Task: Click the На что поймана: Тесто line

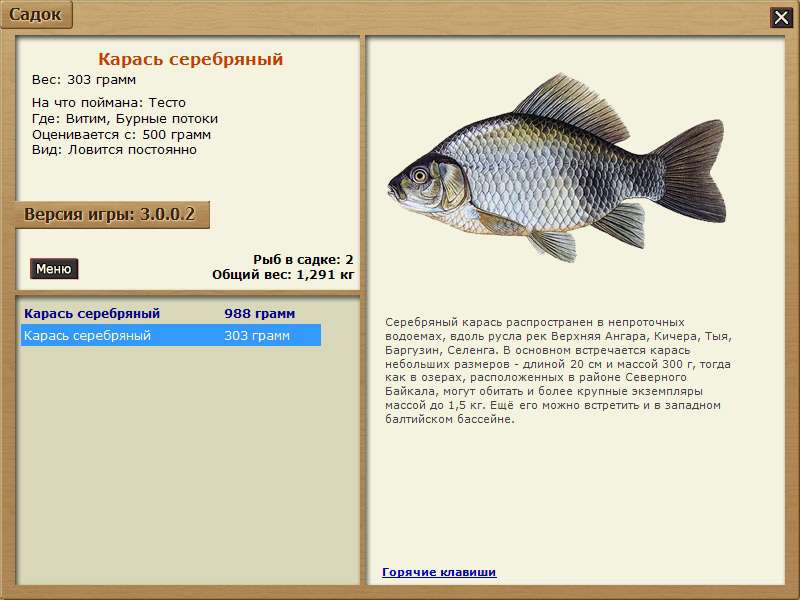Action: click(x=108, y=103)
